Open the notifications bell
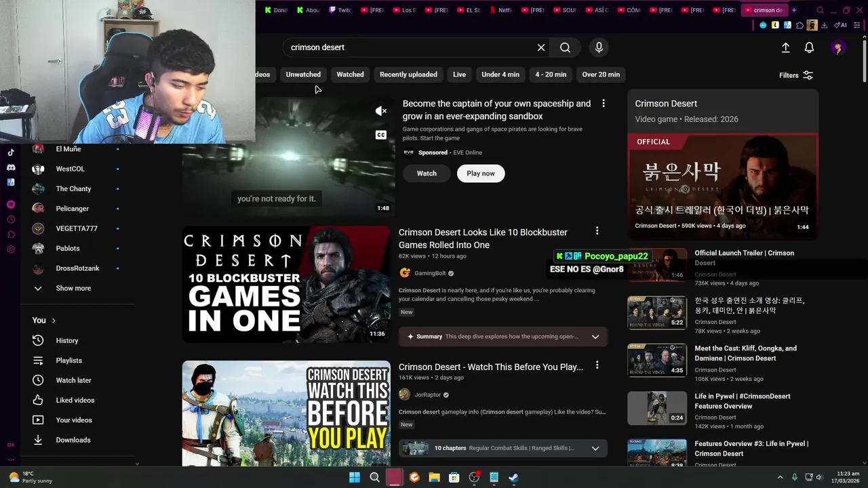Viewport: 868px width, 488px height. pos(809,47)
